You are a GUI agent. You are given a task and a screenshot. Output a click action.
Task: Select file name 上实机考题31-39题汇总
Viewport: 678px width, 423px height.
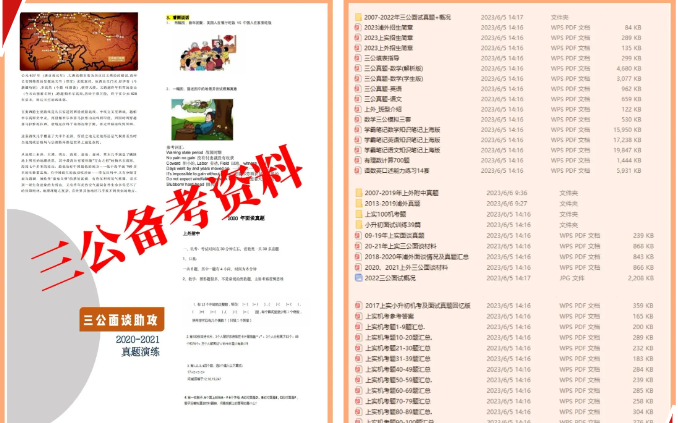[398, 359]
